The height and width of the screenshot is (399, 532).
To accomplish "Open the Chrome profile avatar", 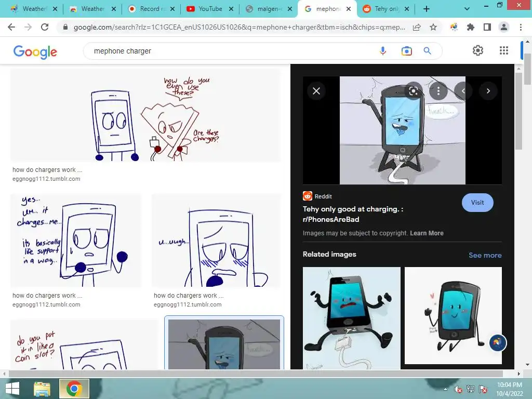I will 504,27.
